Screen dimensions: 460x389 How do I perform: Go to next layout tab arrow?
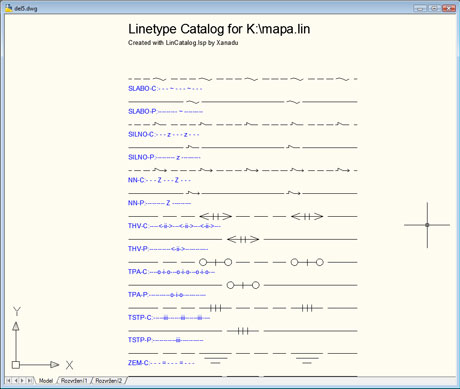point(22,380)
